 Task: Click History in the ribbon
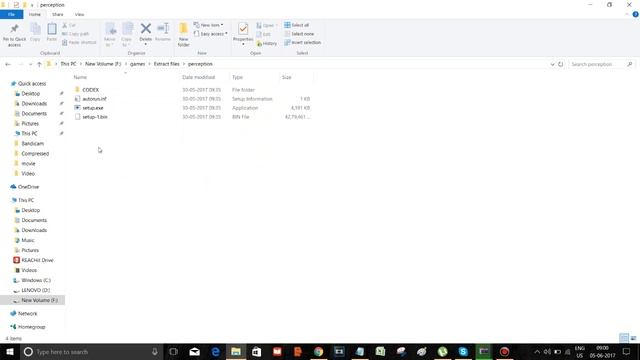pyautogui.click(x=267, y=43)
